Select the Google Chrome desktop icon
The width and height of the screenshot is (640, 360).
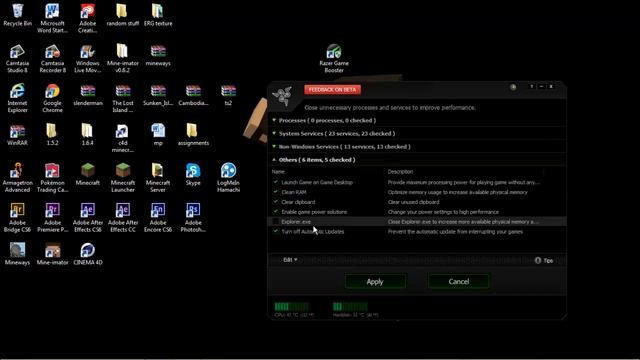point(52,98)
